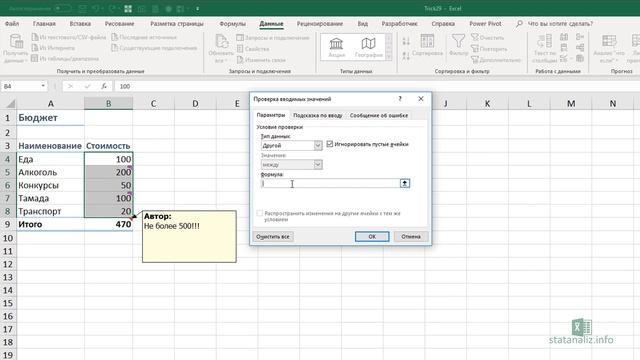Select column B header

click(x=109, y=104)
